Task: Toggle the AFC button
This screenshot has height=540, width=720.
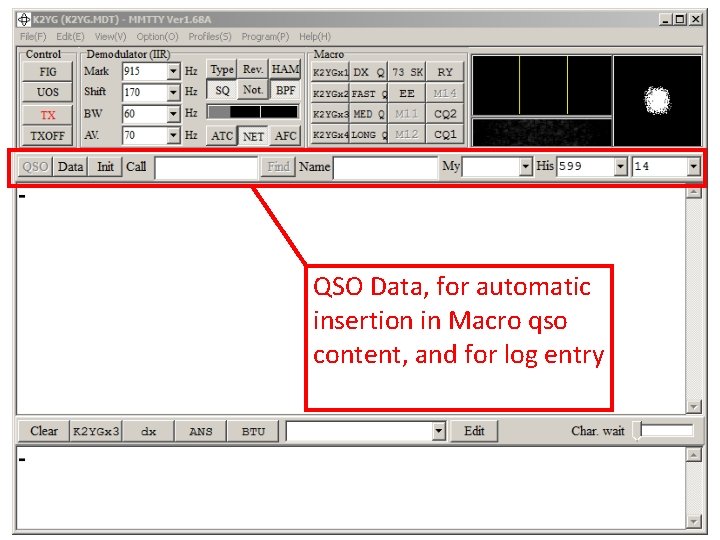Action: (285, 136)
